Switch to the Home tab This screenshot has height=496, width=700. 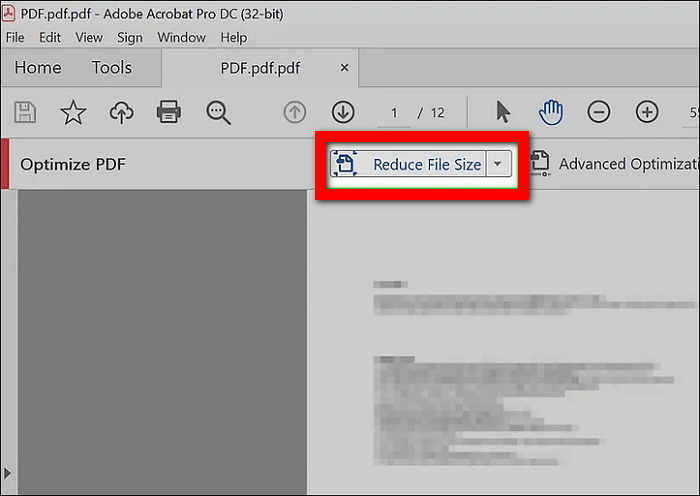click(38, 68)
